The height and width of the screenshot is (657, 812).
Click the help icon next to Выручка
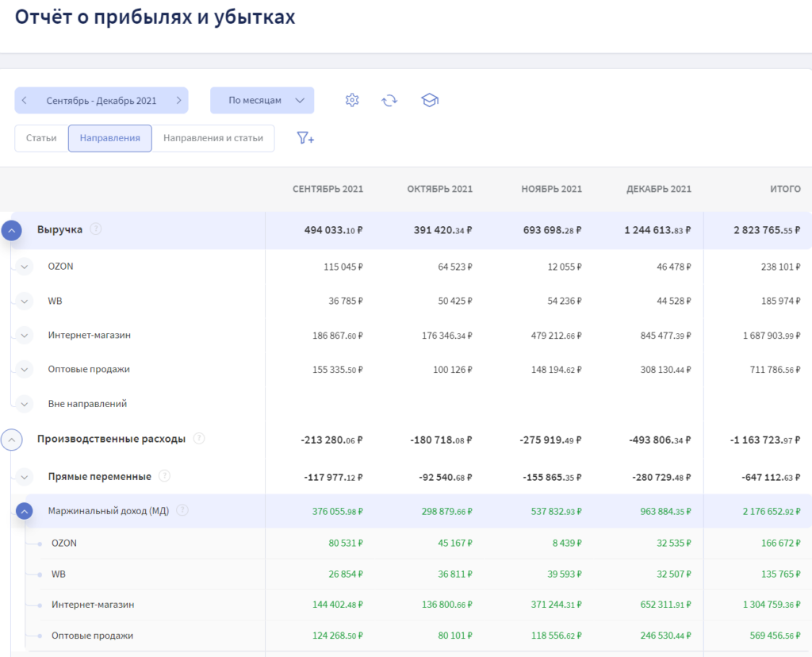[96, 229]
